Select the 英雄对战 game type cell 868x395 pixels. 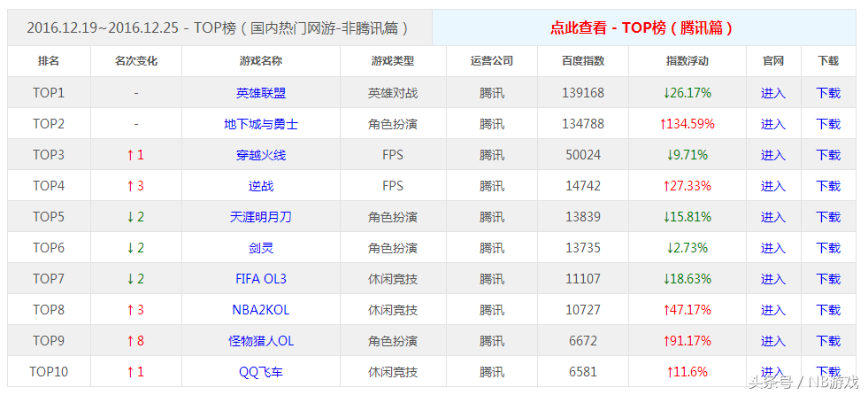pyautogui.click(x=393, y=93)
